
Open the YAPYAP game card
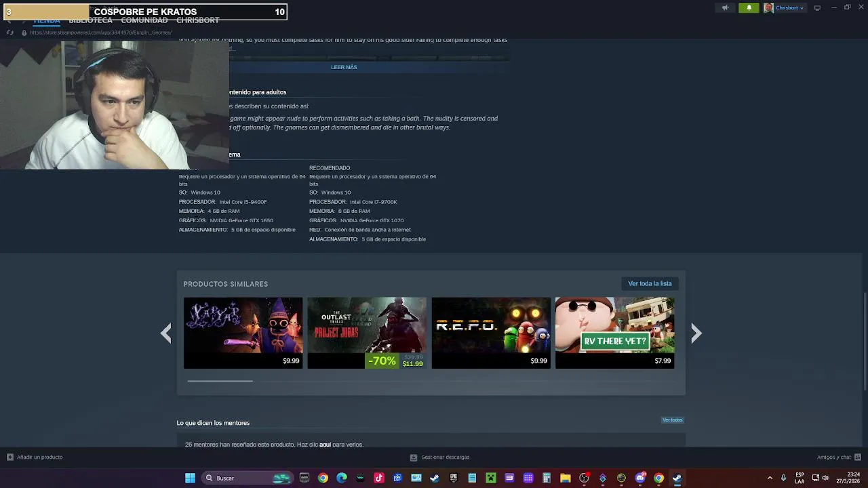(243, 333)
